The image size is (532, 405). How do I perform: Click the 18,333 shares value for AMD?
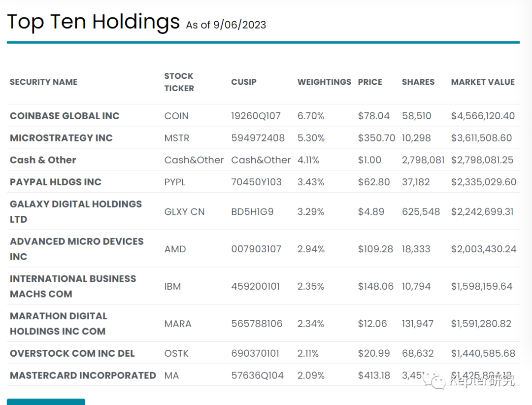416,249
